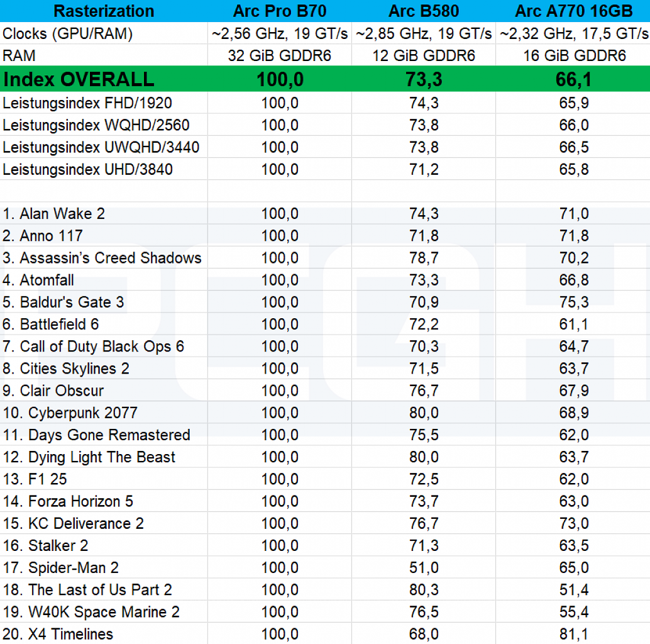Select the 12 GiB GDDR6 cell

pos(424,55)
